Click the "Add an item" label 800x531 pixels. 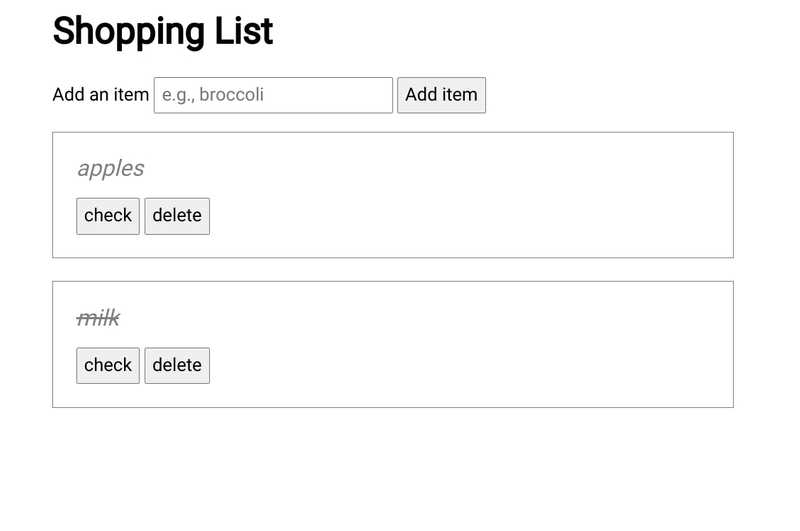[x=100, y=95]
